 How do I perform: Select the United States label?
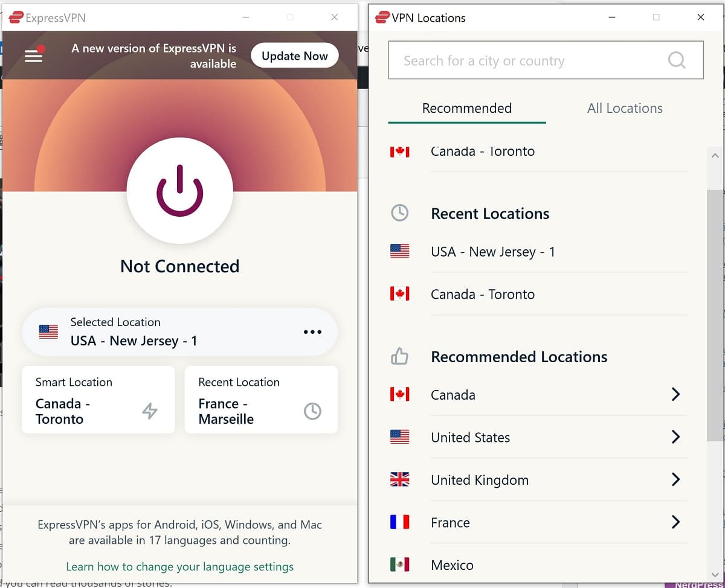pyautogui.click(x=471, y=438)
